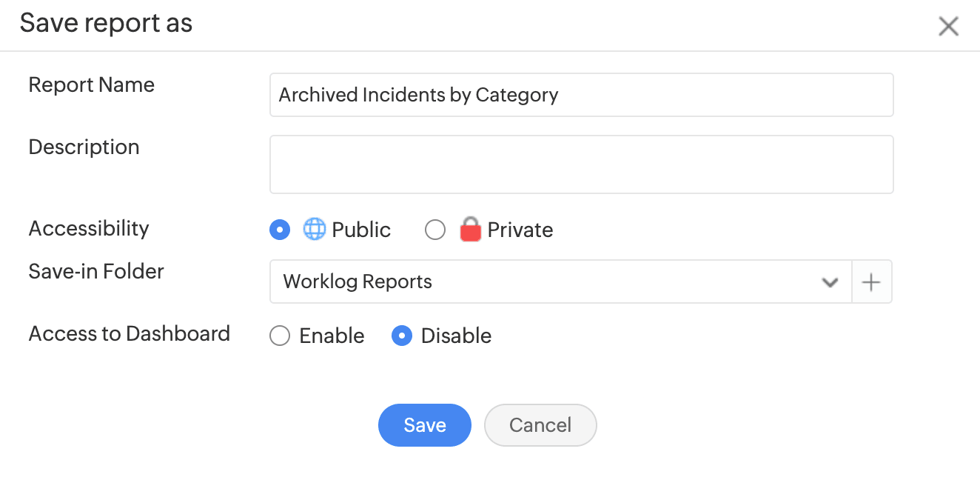Screen dimensions: 980x480
Task: Select the Public accessibility radio button
Action: tap(280, 230)
